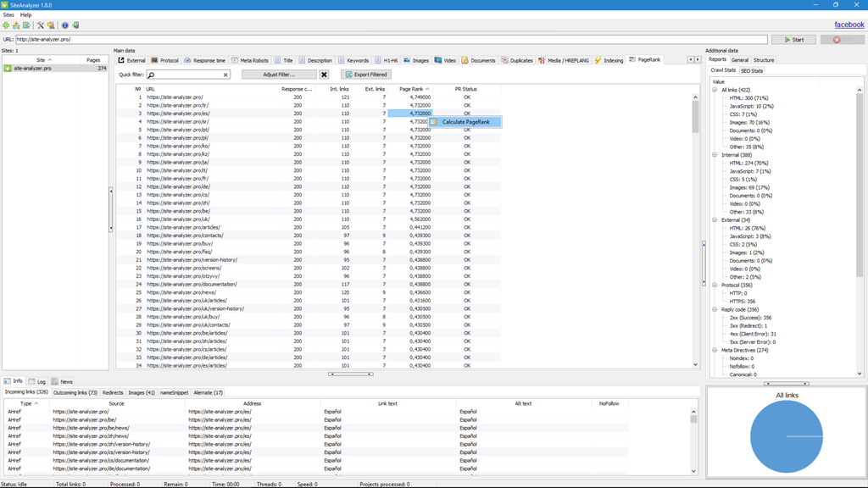
Task: Switch to the Indexing tab
Action: tap(609, 60)
